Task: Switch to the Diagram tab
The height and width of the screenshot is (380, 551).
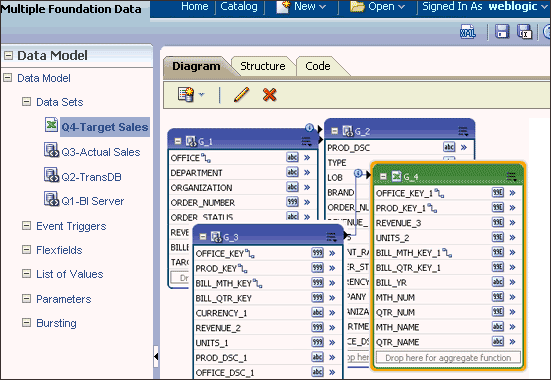Action: pos(196,66)
